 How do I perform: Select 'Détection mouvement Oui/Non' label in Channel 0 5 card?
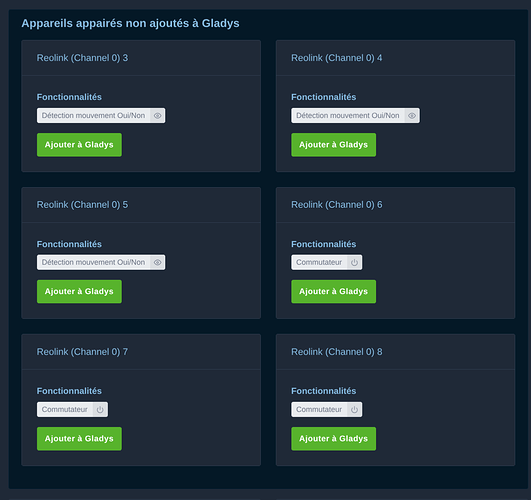click(93, 262)
